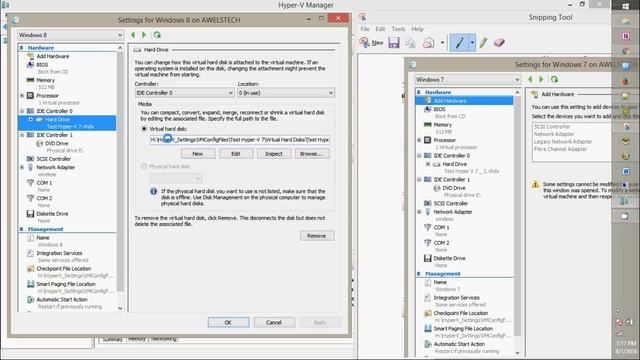Click the New virtual hard disk button
Screen dimensions: 640x360
(198, 154)
